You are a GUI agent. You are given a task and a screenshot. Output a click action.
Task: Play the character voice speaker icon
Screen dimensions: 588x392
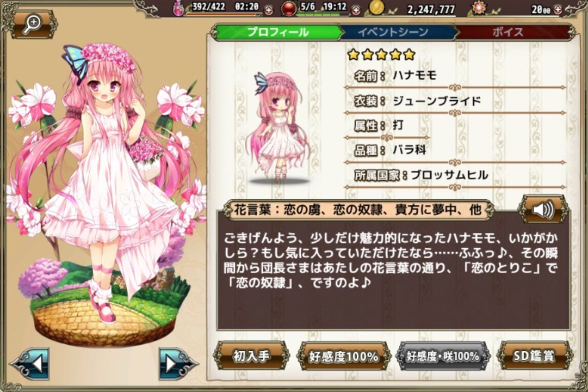(543, 210)
